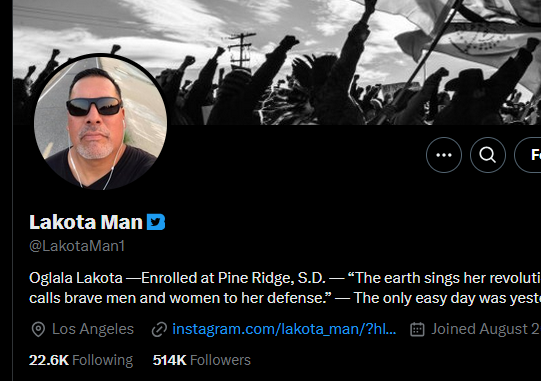This screenshot has height=381, width=541.
Task: Click the partially visible Follow button
Action: [528, 155]
